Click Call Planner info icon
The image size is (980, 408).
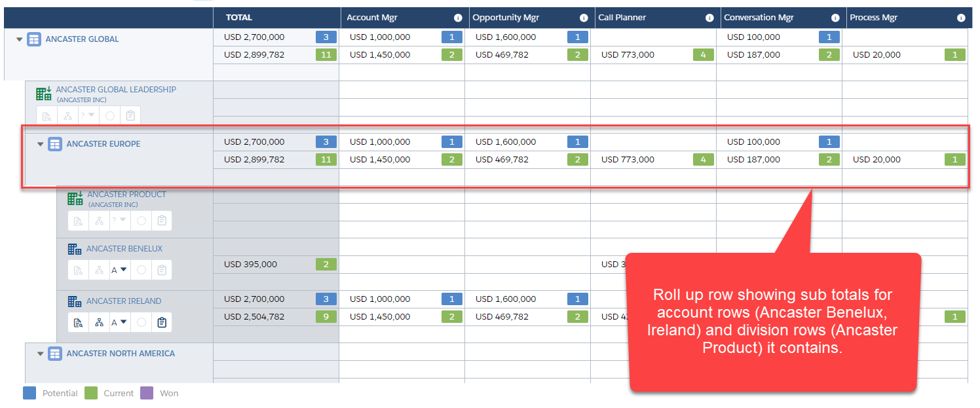point(709,18)
